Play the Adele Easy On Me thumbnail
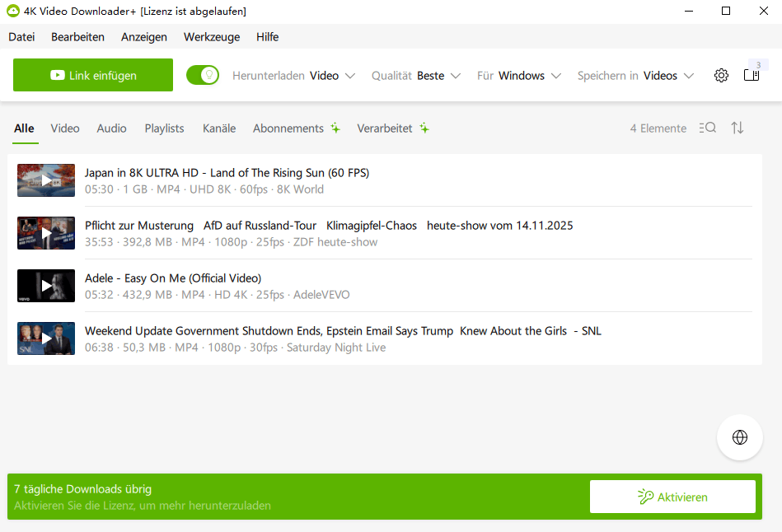782x532 pixels. coord(46,286)
